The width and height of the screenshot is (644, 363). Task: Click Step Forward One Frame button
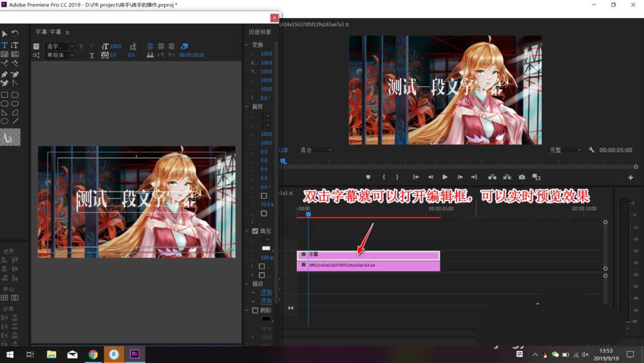(x=460, y=177)
